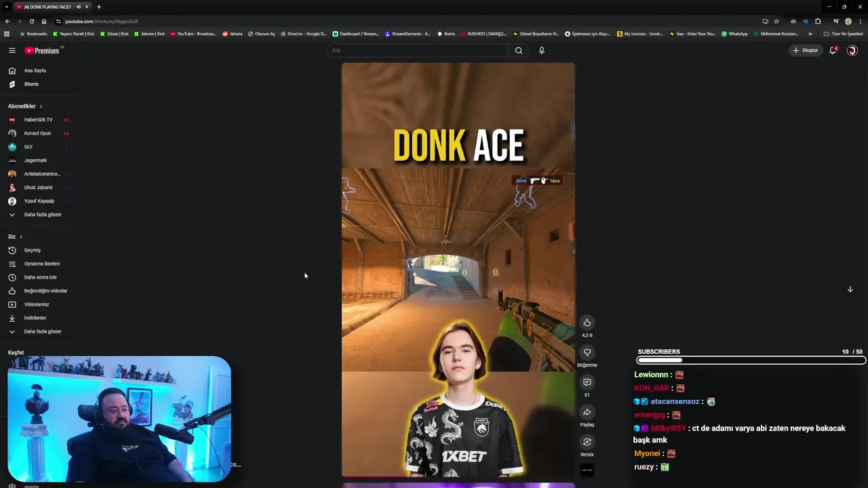Image resolution: width=868 pixels, height=488 pixels.
Task: Click into the YouTube Ara search field
Action: point(418,50)
